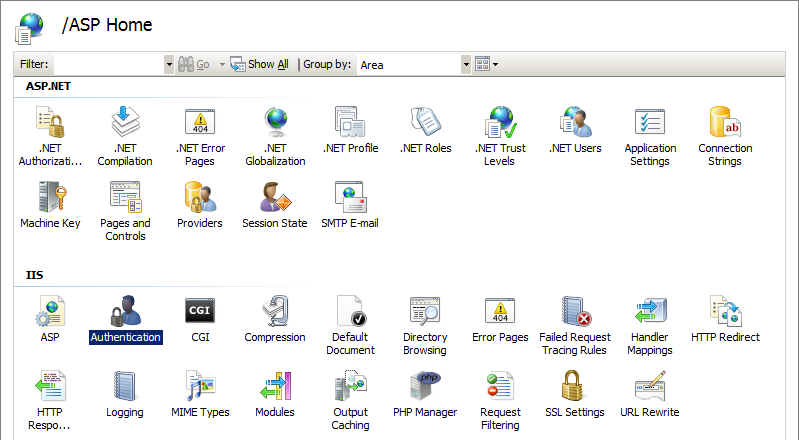Select the Modules icon

click(275, 394)
